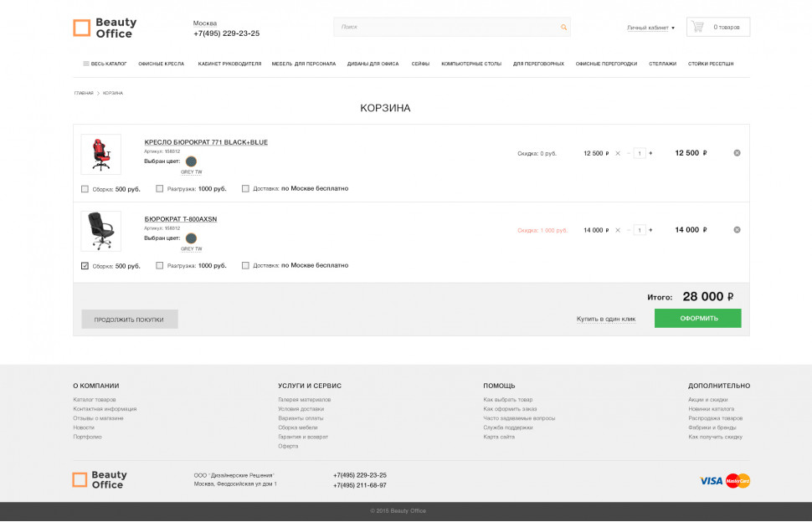Check Доставка по Москве for Кресло Бюрократ 771

pos(245,189)
